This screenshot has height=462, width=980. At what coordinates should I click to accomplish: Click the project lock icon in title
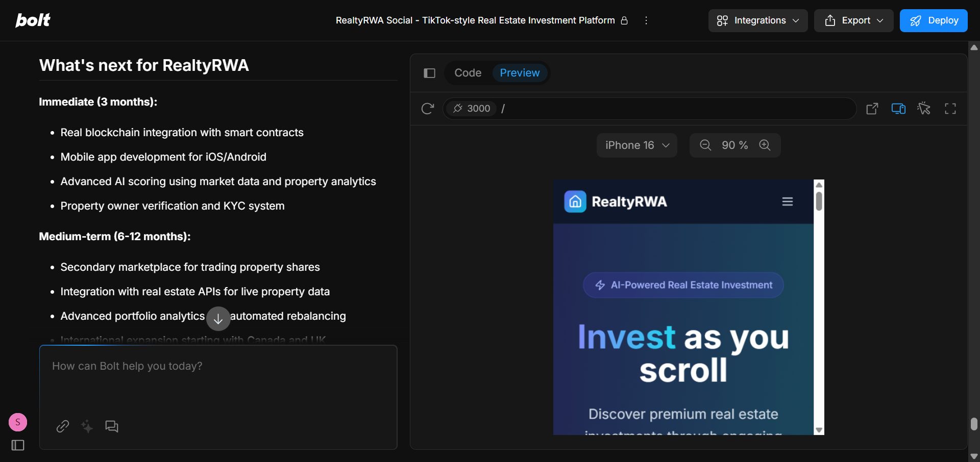(624, 20)
